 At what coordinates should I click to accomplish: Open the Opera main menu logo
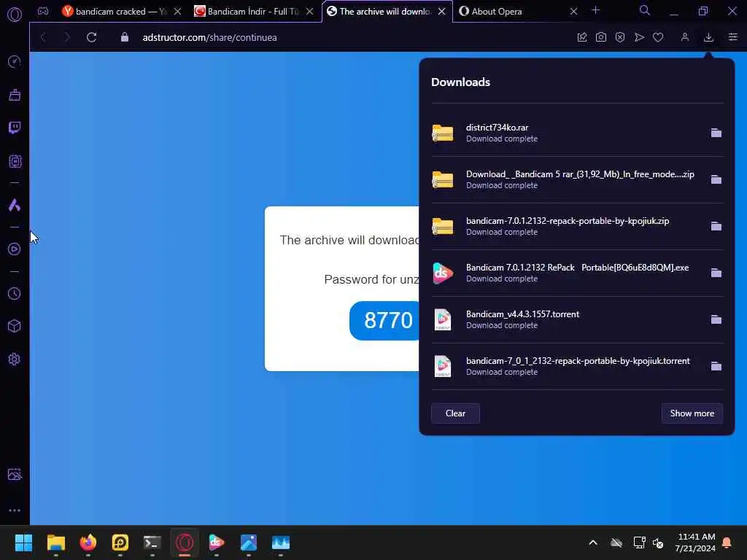click(x=15, y=15)
